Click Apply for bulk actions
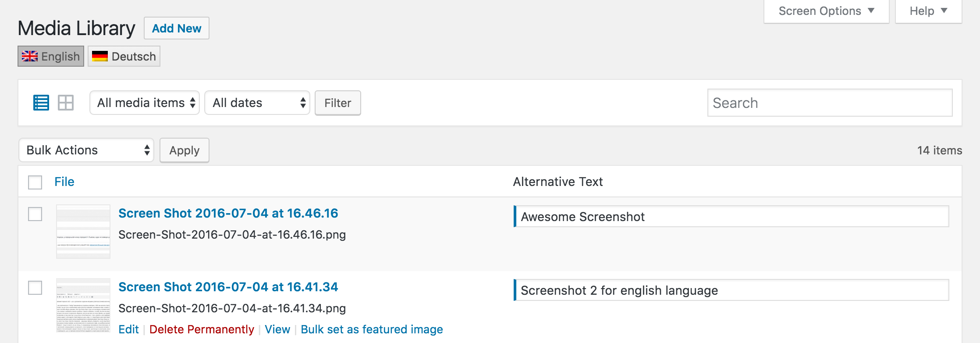The height and width of the screenshot is (343, 980). 185,150
